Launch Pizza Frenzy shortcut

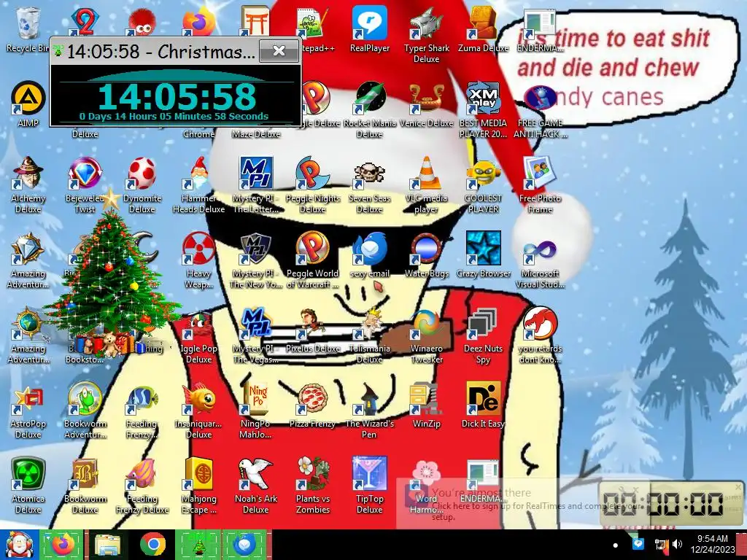tap(312, 405)
